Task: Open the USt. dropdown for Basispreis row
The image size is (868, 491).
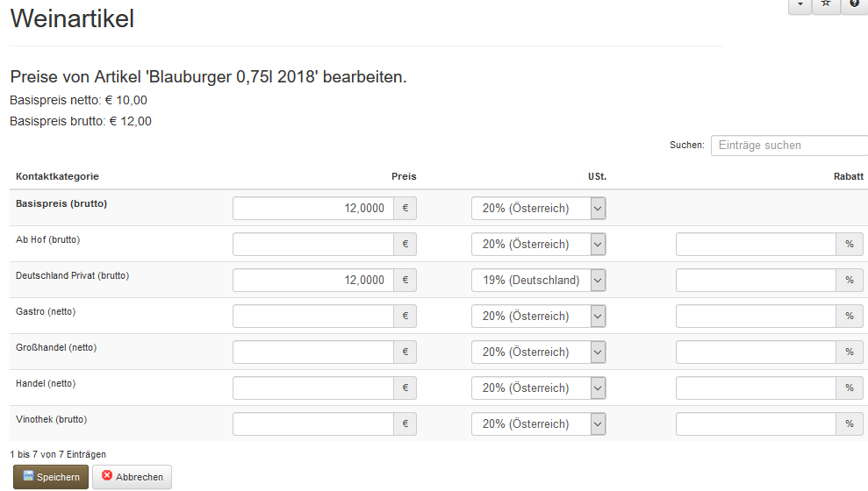Action: point(538,209)
